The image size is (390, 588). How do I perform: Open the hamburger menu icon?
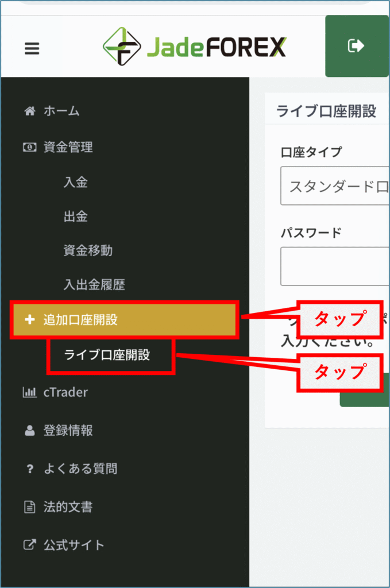coord(32,48)
